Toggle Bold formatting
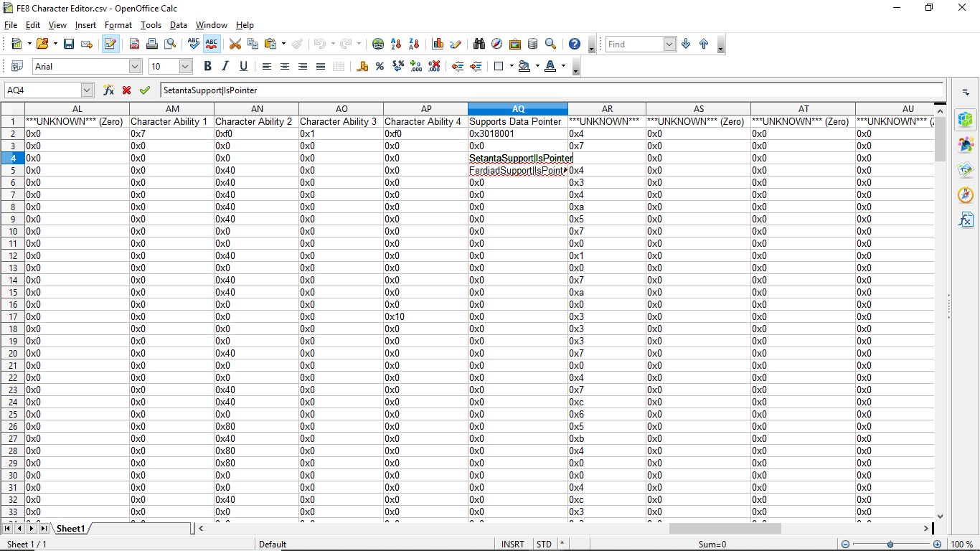The image size is (980, 551). point(208,67)
